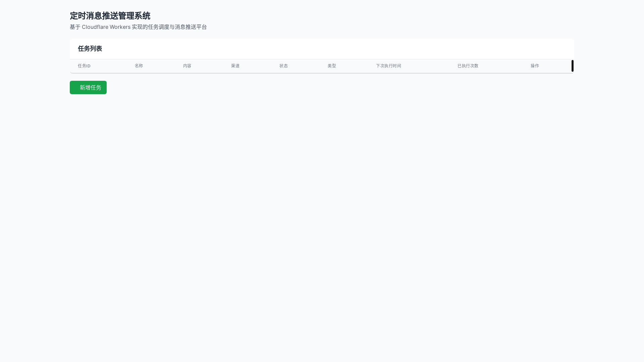
Task: Click the 任务列表 section heading
Action: tap(90, 49)
